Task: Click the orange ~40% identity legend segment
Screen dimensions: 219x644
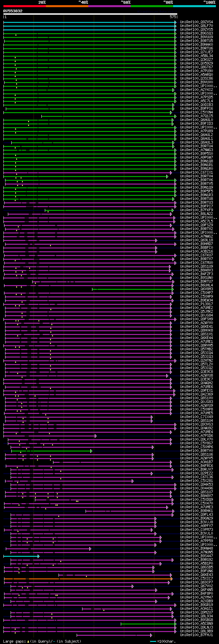Action: click(x=67, y=6)
